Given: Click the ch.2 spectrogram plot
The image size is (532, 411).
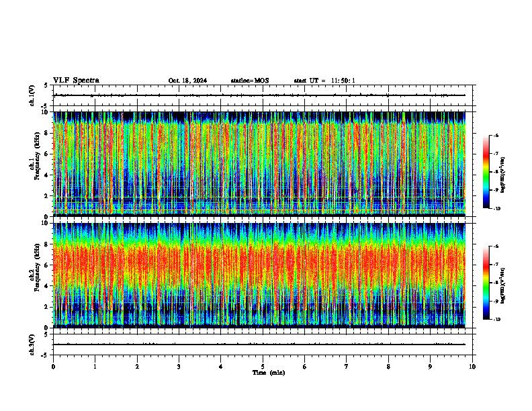Looking at the screenshot, I should [x=259, y=275].
